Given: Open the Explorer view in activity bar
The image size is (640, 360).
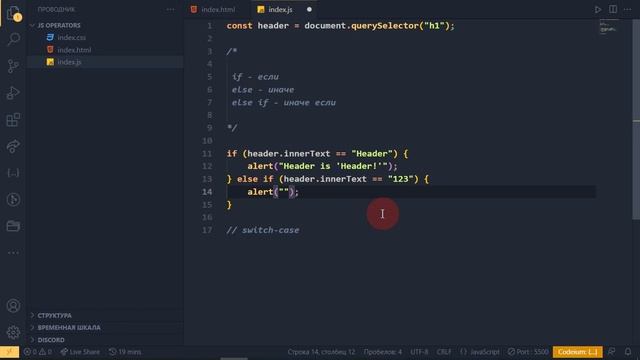Looking at the screenshot, I should (x=13, y=13).
